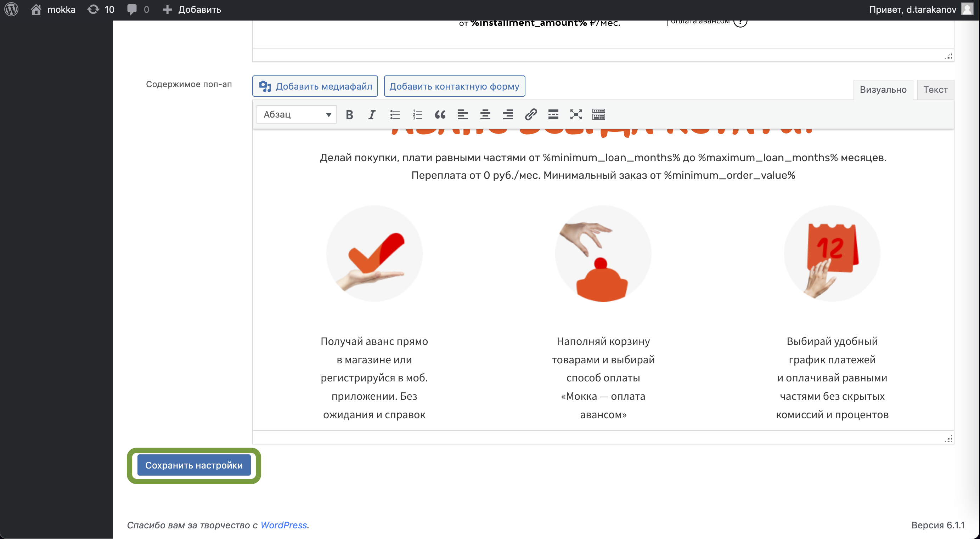This screenshot has height=539, width=980.
Task: Open the comments indicator showing 0
Action: click(x=138, y=10)
